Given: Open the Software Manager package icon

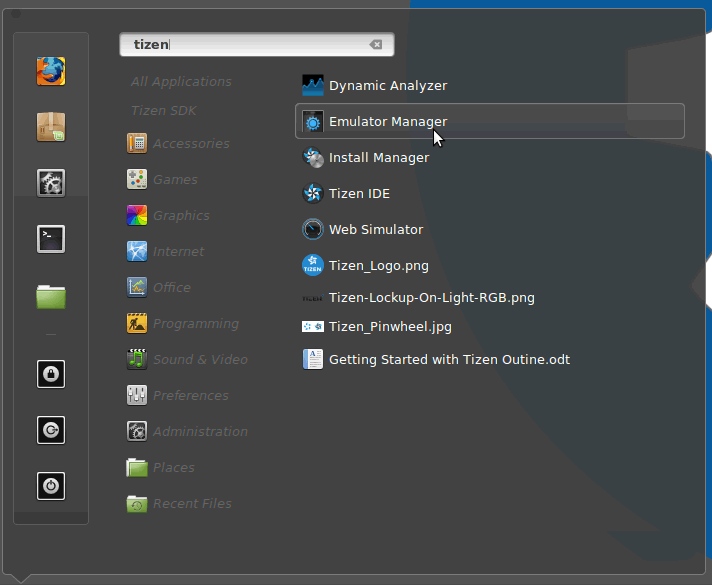Looking at the screenshot, I should (51, 127).
